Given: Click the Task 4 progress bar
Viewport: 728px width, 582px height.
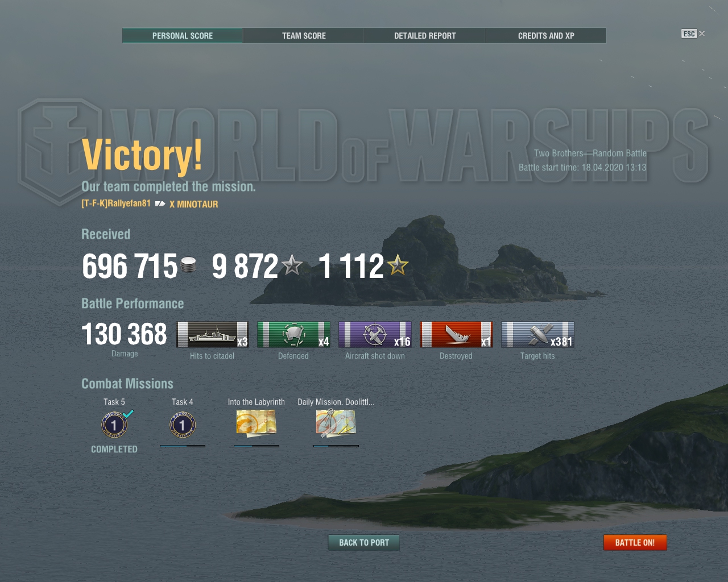Looking at the screenshot, I should pyautogui.click(x=183, y=446).
